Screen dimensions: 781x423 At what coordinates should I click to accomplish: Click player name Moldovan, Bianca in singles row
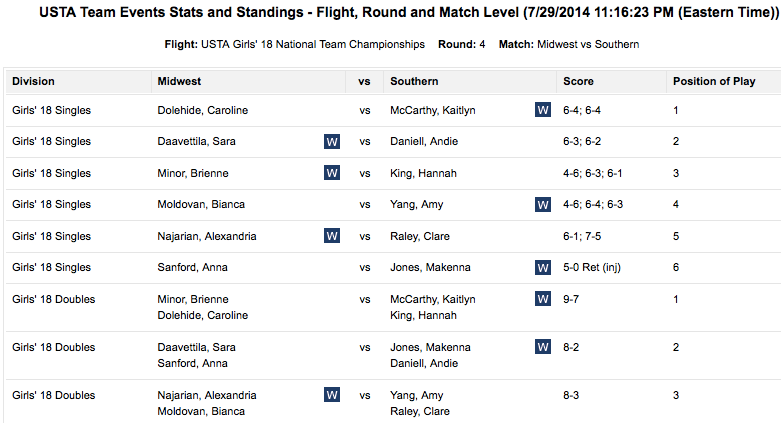point(201,205)
